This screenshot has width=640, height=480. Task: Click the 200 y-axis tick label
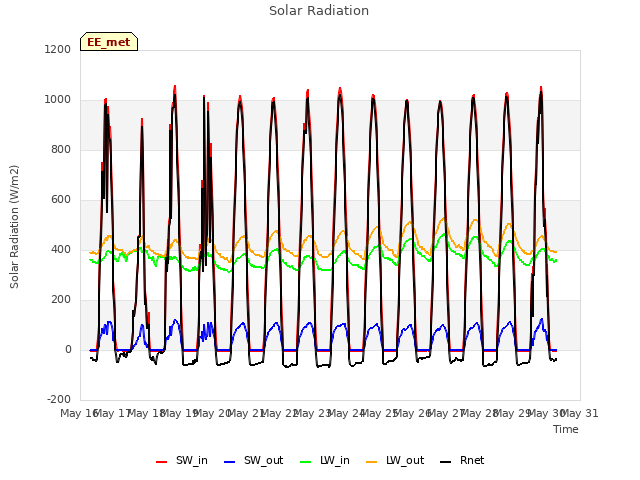(x=61, y=300)
